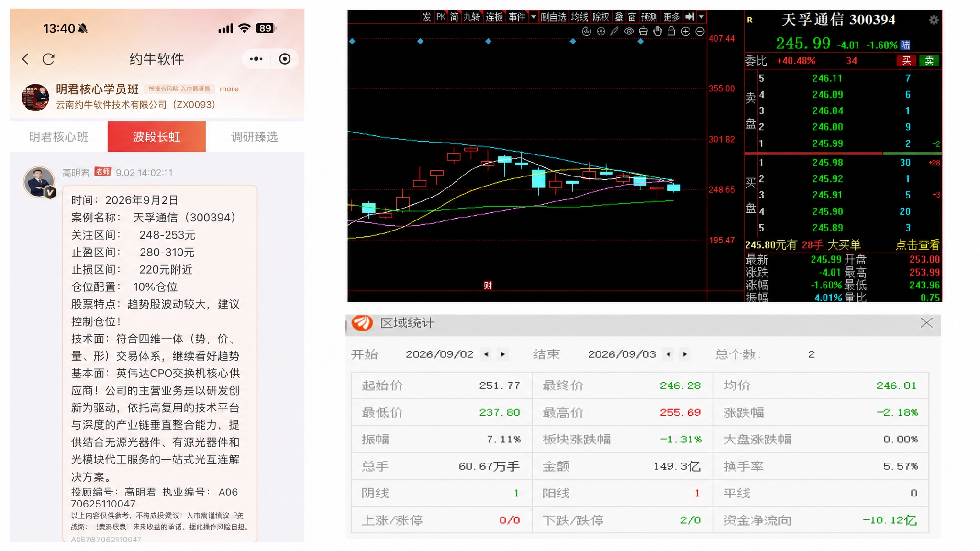Refresh the 约牛软件 page
Viewport: 980px width, 551px height.
pos(48,59)
